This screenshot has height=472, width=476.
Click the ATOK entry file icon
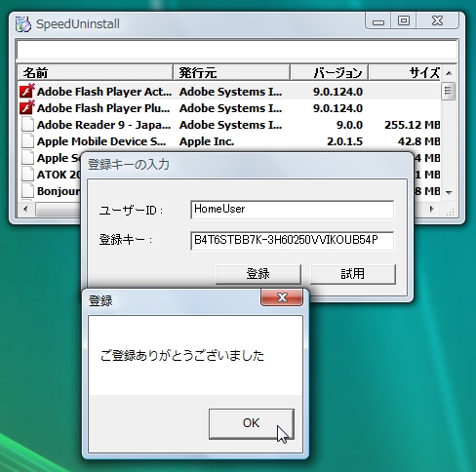[27, 175]
